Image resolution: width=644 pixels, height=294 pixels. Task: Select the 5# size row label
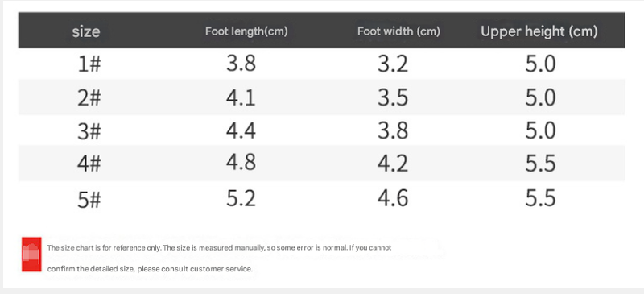(89, 200)
